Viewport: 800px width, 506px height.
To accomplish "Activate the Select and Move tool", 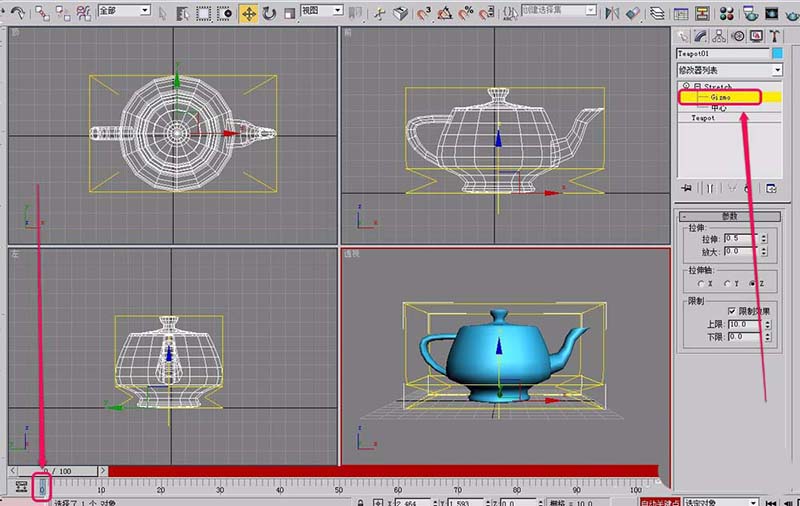I will [x=248, y=13].
